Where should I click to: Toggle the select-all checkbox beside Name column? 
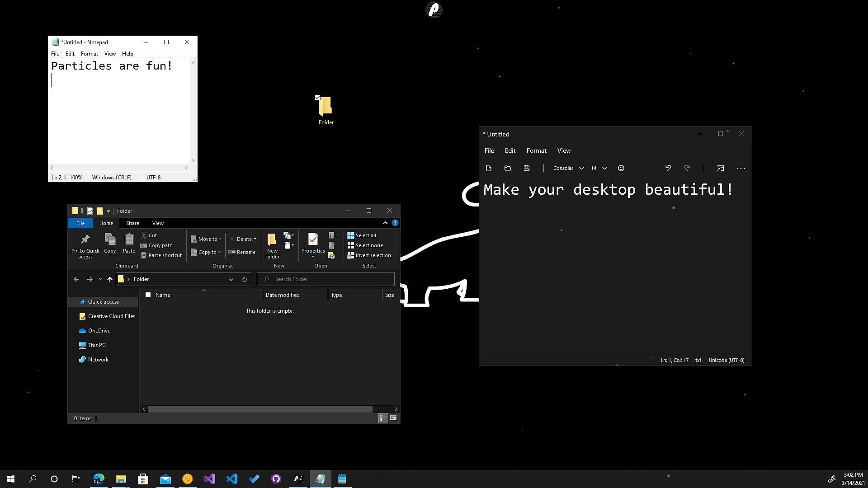[148, 295]
